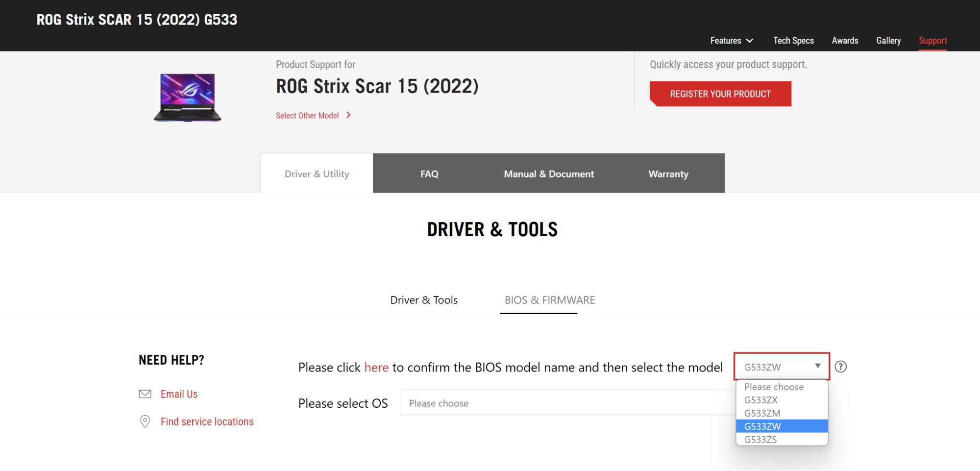Click Register Your Product button
Viewport: 980px width, 471px height.
720,94
